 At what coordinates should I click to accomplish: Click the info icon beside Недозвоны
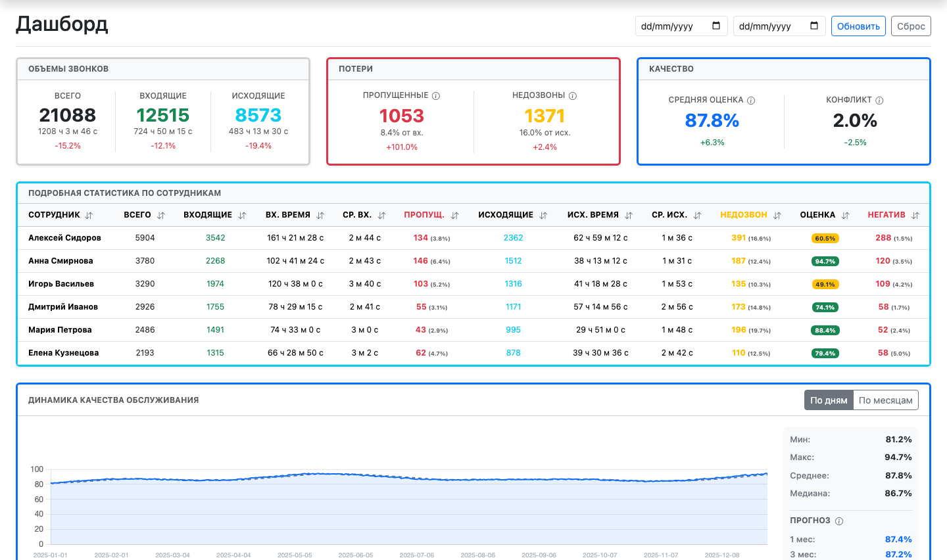573,96
